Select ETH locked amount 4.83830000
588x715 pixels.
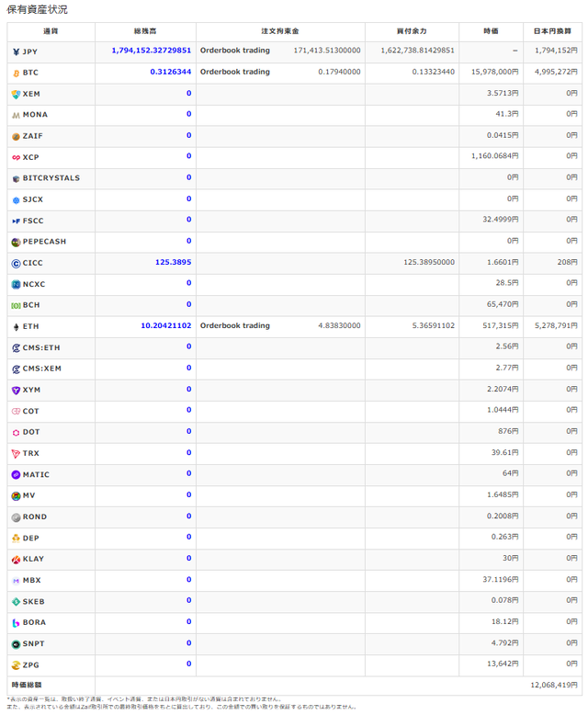[339, 325]
